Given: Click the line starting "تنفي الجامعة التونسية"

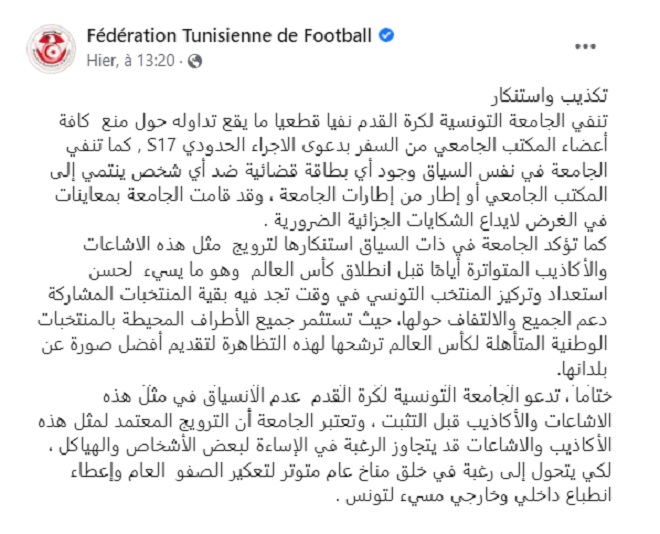Looking at the screenshot, I should pyautogui.click(x=333, y=122).
